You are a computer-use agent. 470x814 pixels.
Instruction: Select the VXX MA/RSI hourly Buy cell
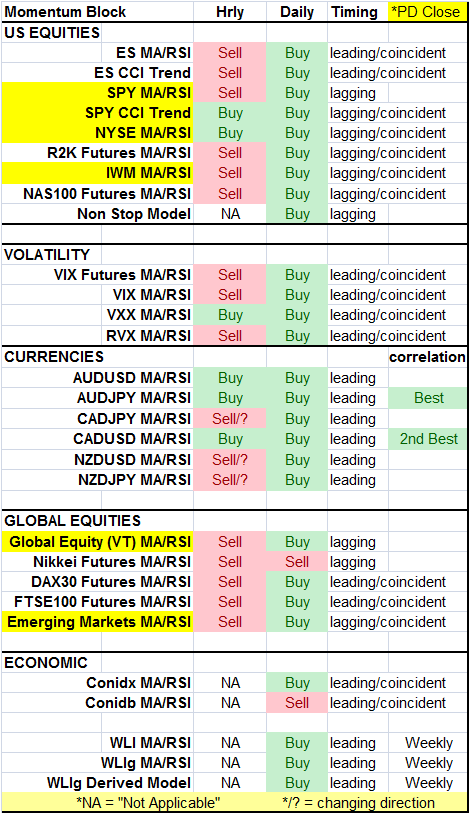point(230,315)
